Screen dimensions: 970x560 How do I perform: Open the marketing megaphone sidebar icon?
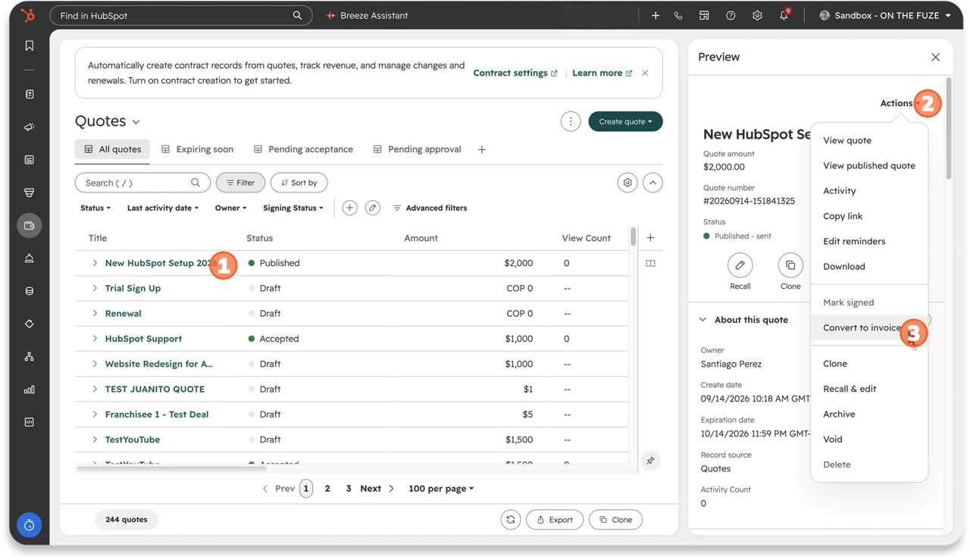pos(30,127)
